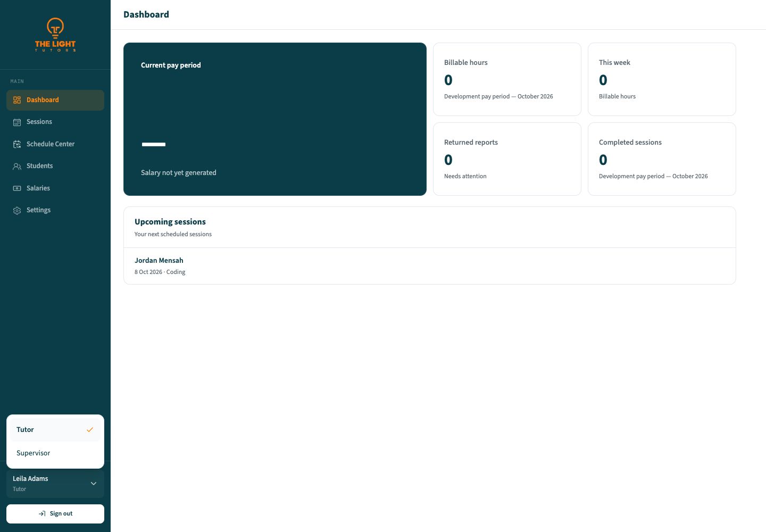Click the role switcher chevron arrow
766x532 pixels.
click(94, 484)
